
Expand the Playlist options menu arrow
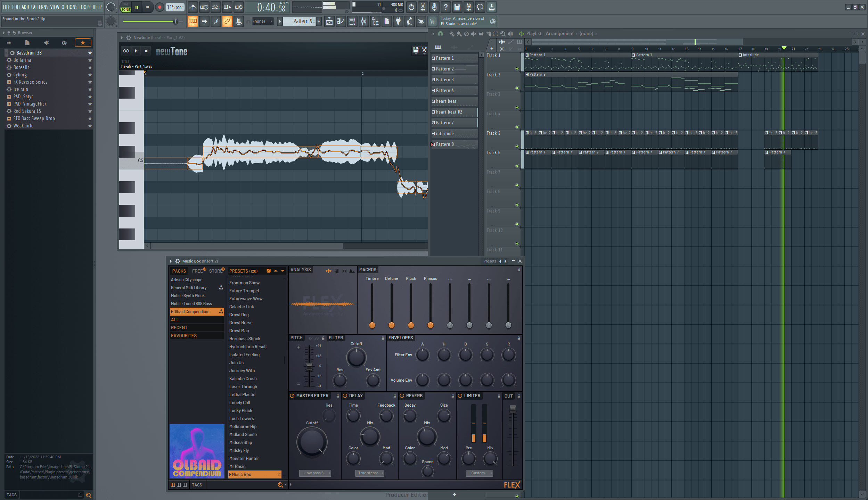point(433,34)
